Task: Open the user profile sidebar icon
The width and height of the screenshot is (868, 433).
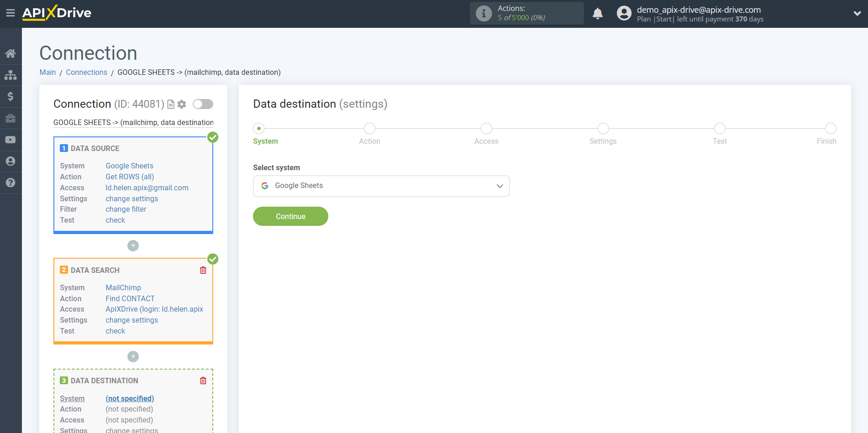Action: [11, 161]
